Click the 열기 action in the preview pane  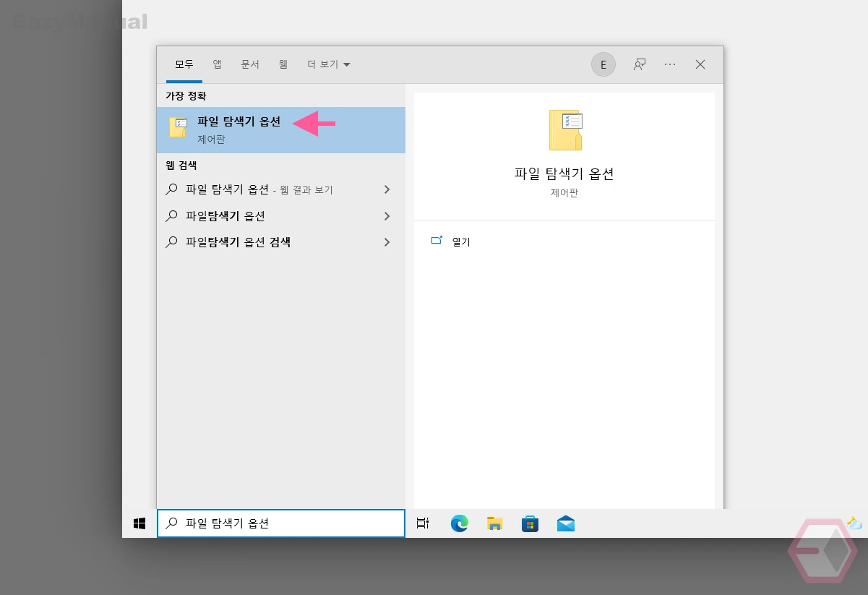pyautogui.click(x=461, y=242)
